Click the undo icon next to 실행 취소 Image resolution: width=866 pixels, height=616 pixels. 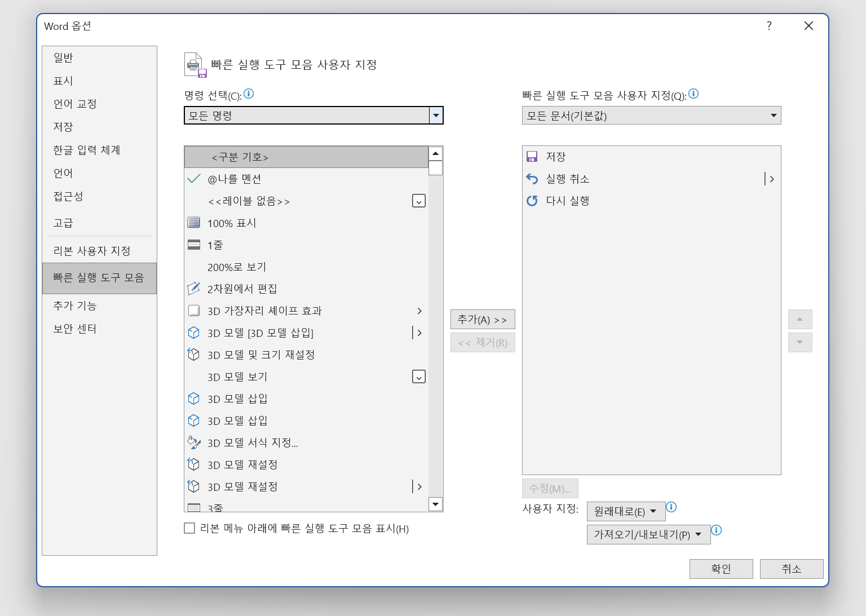click(x=532, y=179)
